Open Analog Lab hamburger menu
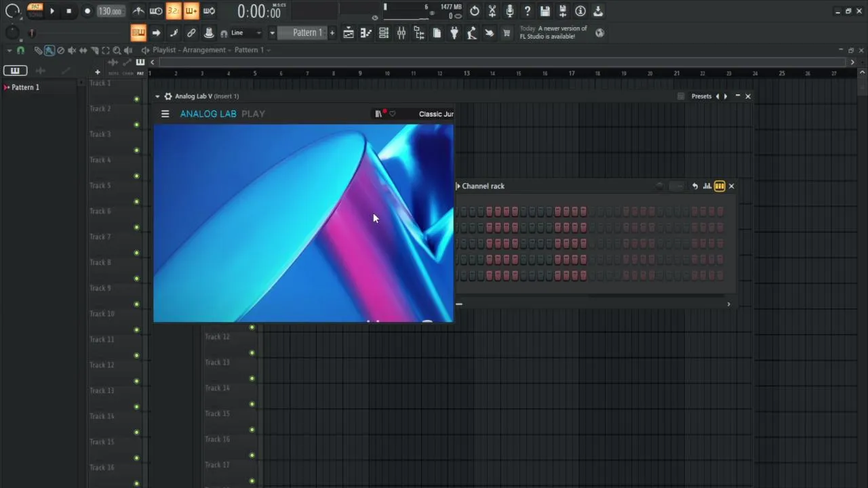Image resolution: width=868 pixels, height=488 pixels. tap(165, 114)
